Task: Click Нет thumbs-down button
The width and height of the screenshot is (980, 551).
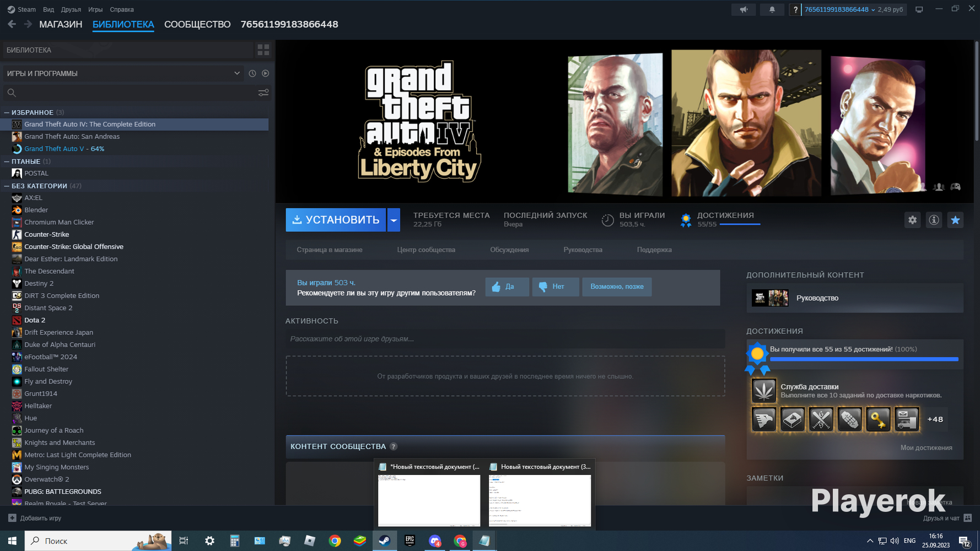Action: click(556, 287)
